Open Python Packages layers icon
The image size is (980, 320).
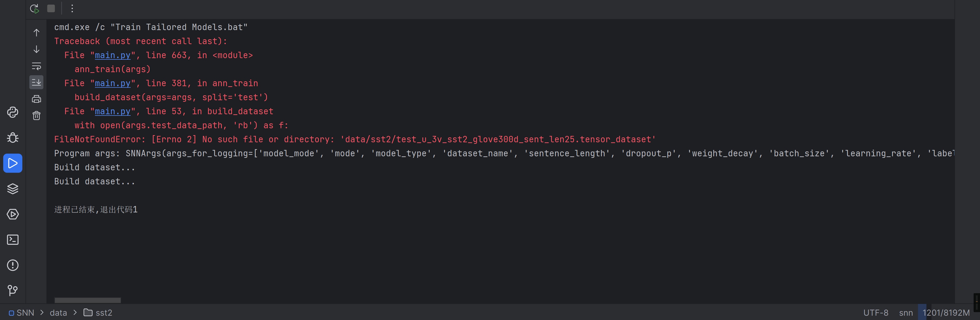click(13, 188)
